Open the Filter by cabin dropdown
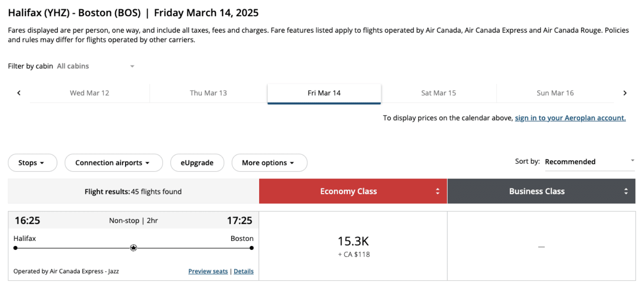 pyautogui.click(x=96, y=66)
